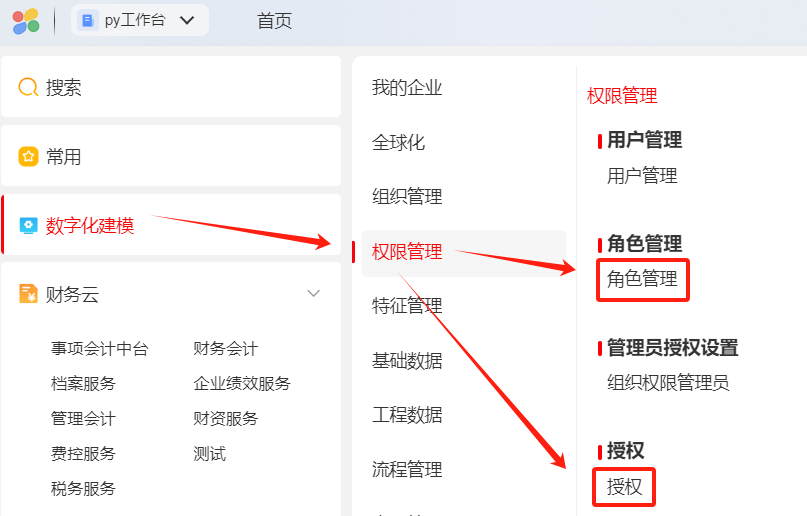Select 权限管理 in the middle menu
This screenshot has width=807, height=516.
click(x=407, y=252)
